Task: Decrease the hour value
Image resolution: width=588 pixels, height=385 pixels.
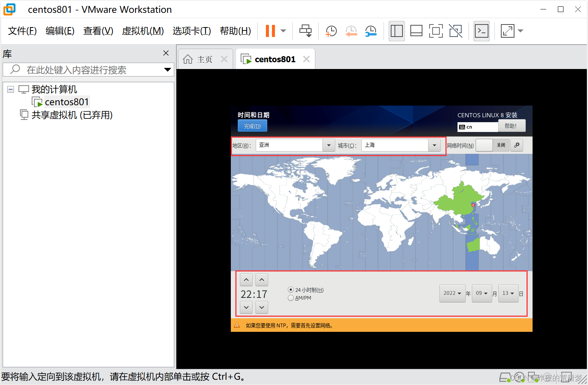Action: pos(246,307)
